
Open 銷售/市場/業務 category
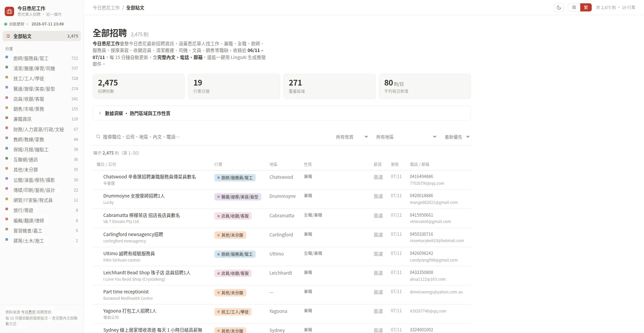(42, 109)
